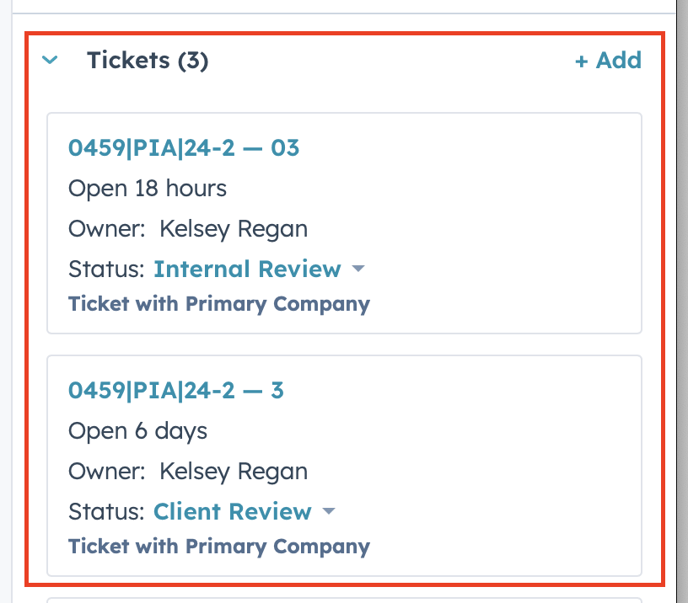This screenshot has width=688, height=603.
Task: Click the "+ Add" ticket button
Action: 608,60
